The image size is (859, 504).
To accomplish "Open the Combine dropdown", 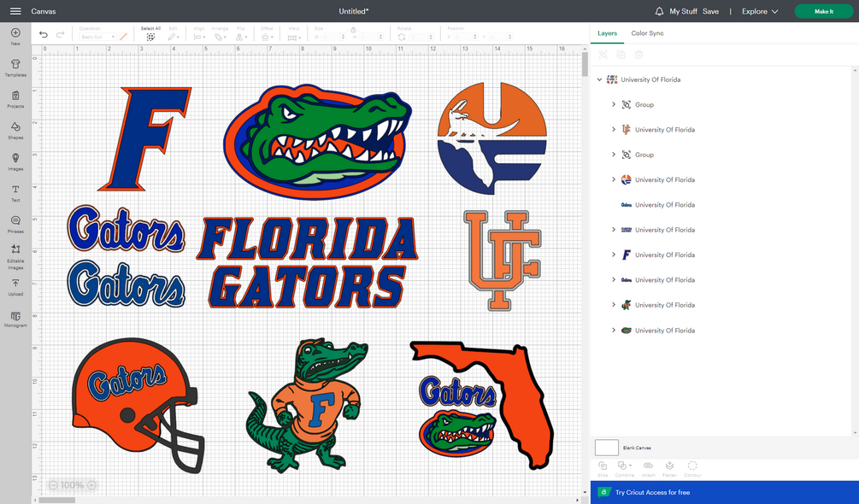I will pyautogui.click(x=625, y=468).
